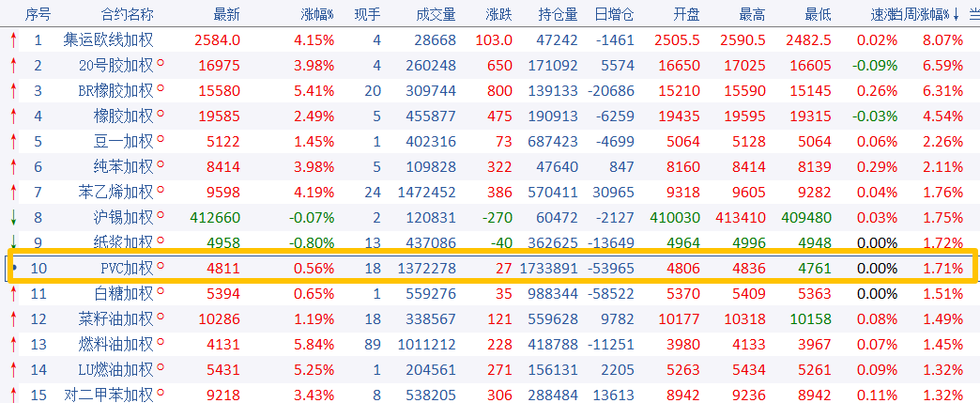Click the opening price 410030

675,218
